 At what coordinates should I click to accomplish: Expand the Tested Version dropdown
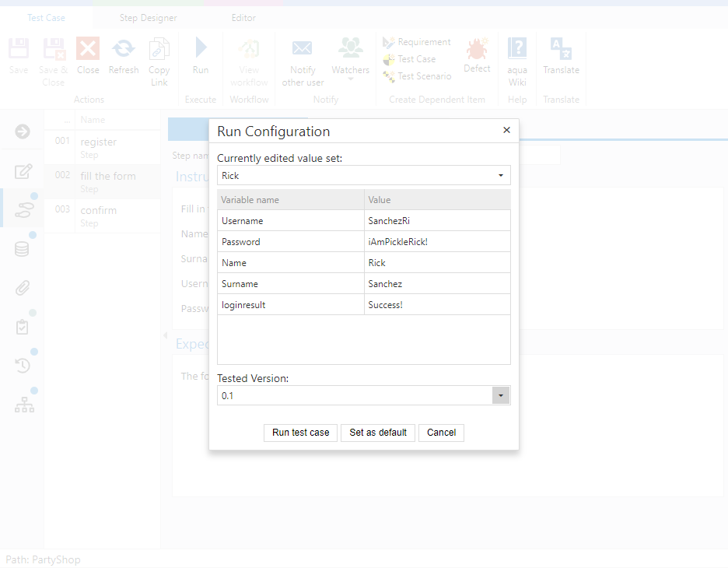(x=501, y=395)
